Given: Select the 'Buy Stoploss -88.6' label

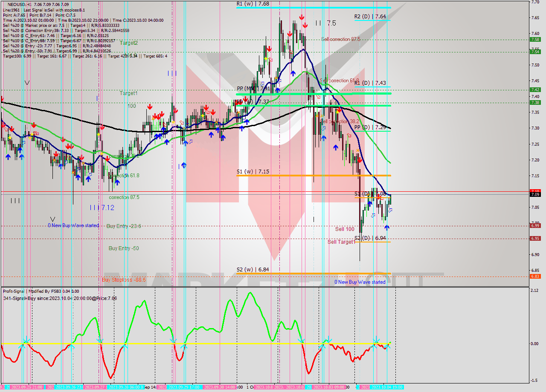Looking at the screenshot, I should (x=123, y=280).
